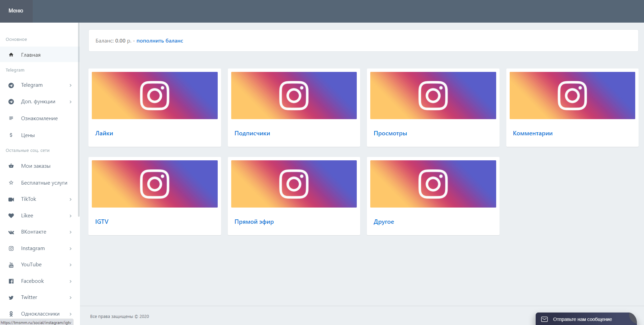Open the IGTV service link
The width and height of the screenshot is (644, 325).
click(102, 222)
